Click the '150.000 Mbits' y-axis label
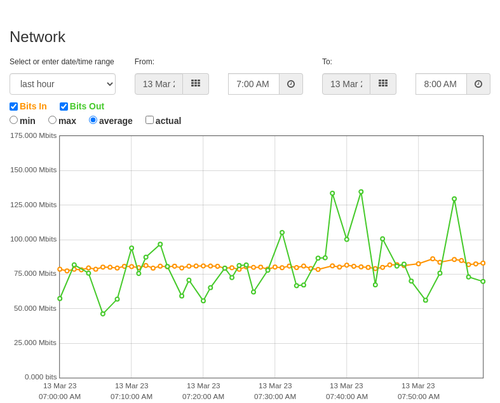The image size is (500, 403). pyautogui.click(x=33, y=170)
